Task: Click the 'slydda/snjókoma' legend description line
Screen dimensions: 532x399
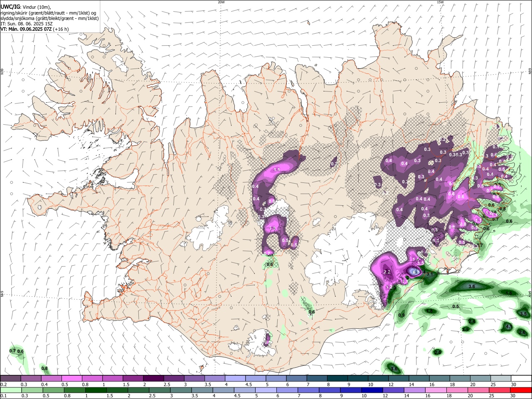Action: (49, 18)
